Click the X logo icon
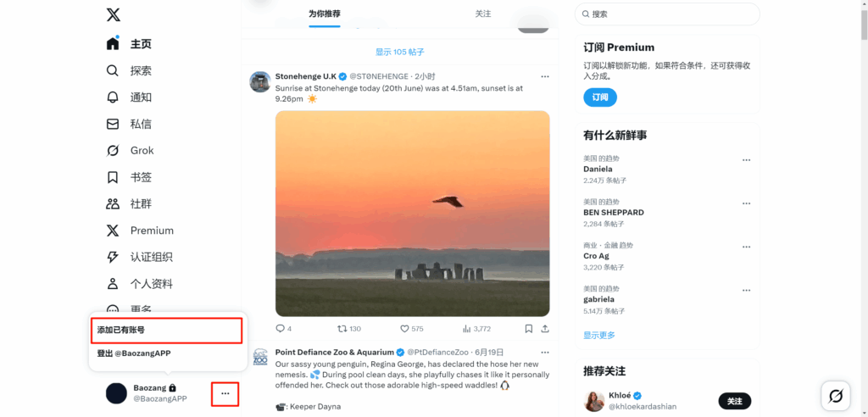868x417 pixels. click(x=113, y=15)
